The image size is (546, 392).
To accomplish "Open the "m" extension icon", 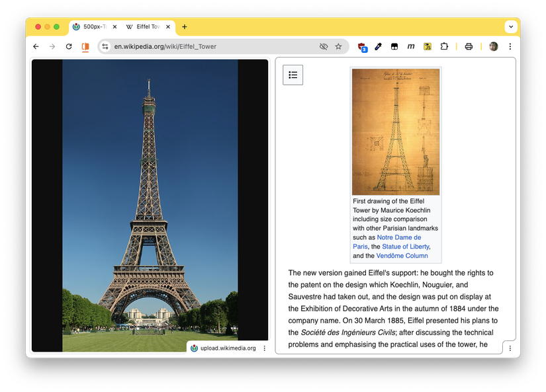I will 411,46.
